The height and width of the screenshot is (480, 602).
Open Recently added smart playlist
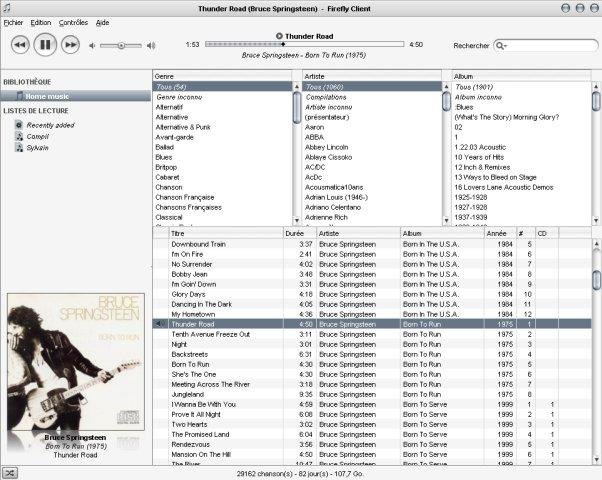tap(50, 125)
